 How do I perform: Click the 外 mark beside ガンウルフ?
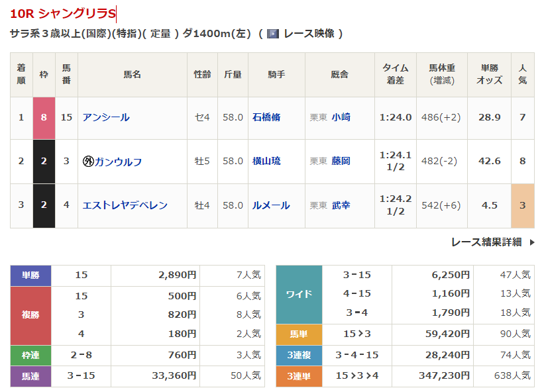(x=88, y=162)
